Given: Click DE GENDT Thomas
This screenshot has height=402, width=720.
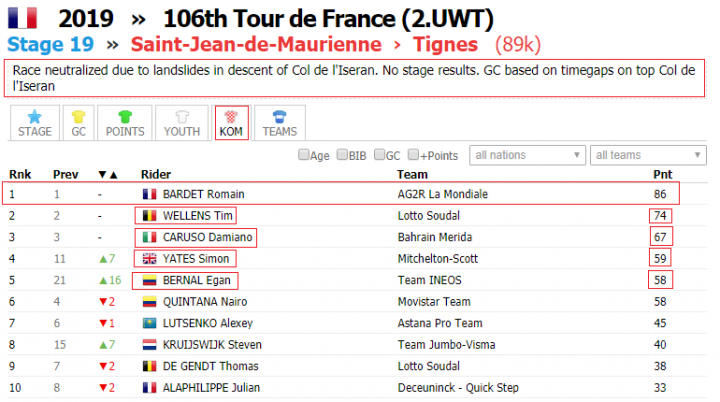Looking at the screenshot, I should click(x=210, y=367).
